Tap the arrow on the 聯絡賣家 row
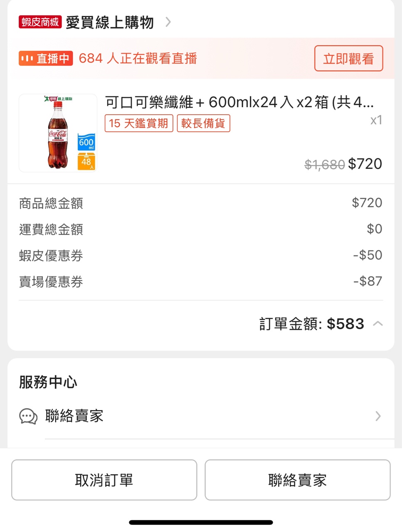This screenshot has height=532, width=402. point(378,416)
